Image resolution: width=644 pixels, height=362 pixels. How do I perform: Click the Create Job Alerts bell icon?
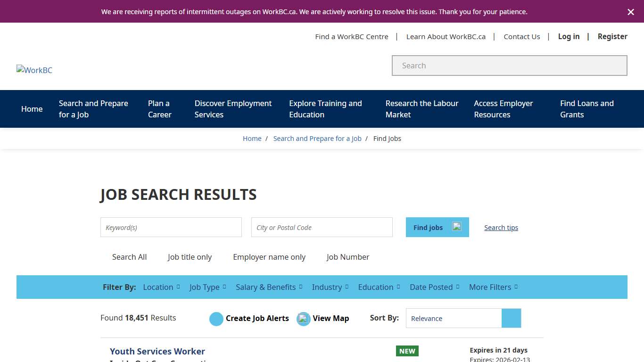click(216, 319)
